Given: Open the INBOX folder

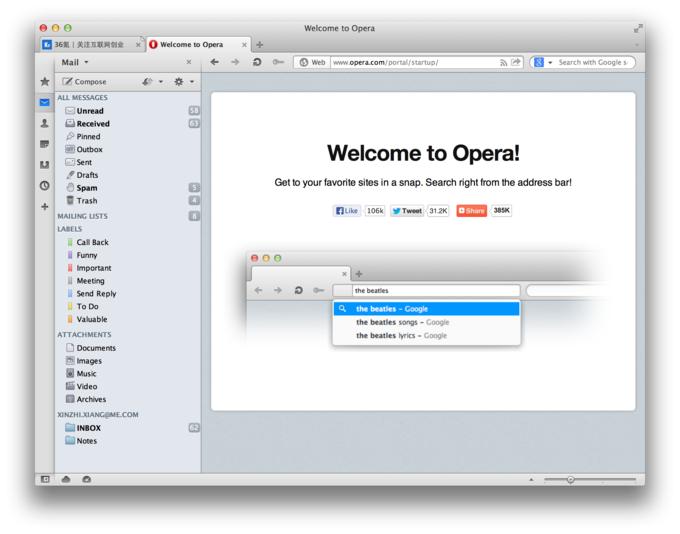Looking at the screenshot, I should pyautogui.click(x=128, y=428).
